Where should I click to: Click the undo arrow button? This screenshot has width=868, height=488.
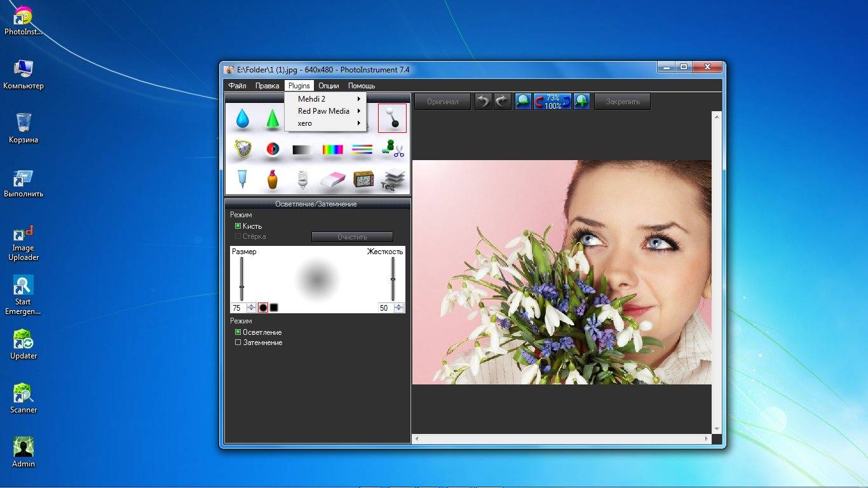tap(484, 101)
